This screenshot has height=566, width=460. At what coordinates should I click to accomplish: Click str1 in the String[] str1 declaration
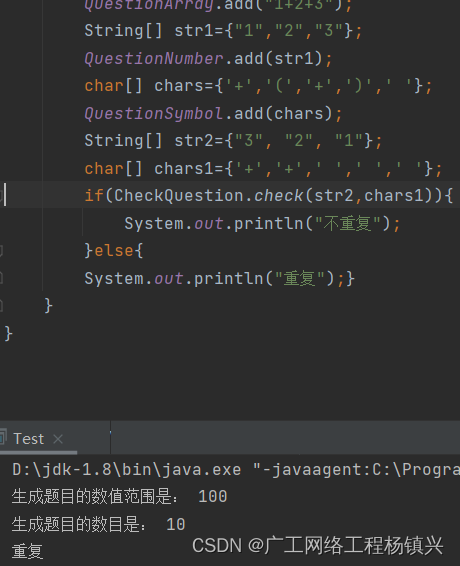[194, 31]
